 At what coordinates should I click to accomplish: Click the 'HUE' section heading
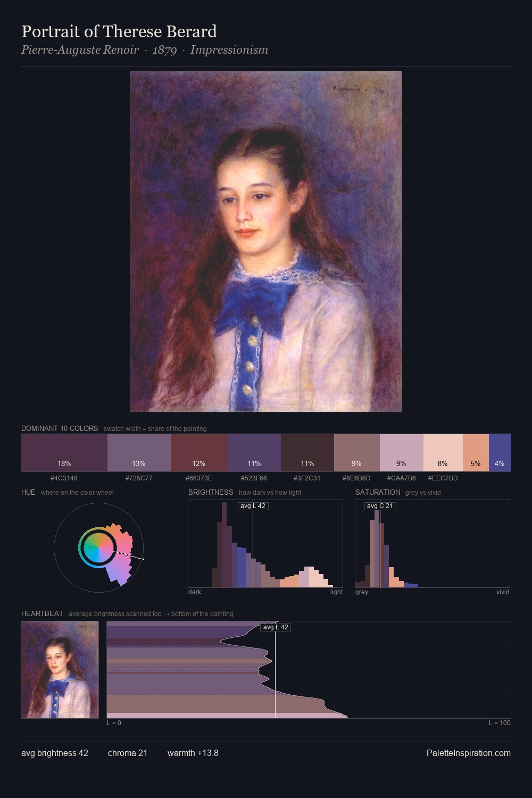point(28,492)
